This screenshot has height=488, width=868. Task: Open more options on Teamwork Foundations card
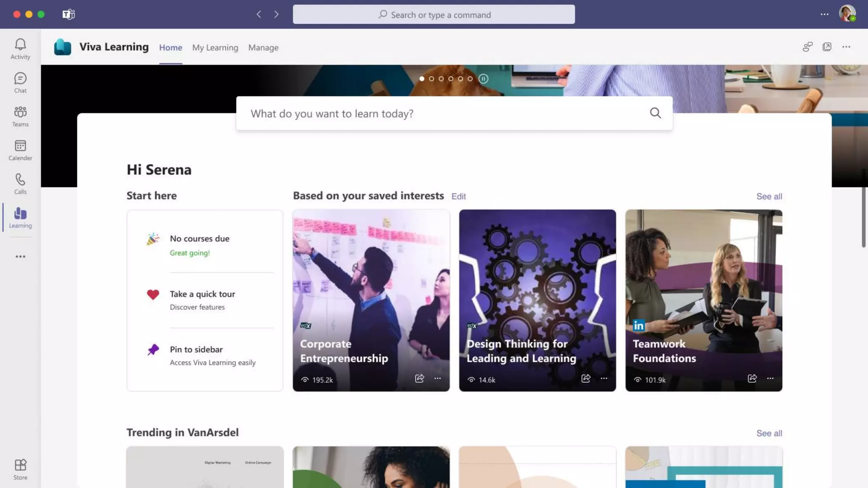[770, 378]
